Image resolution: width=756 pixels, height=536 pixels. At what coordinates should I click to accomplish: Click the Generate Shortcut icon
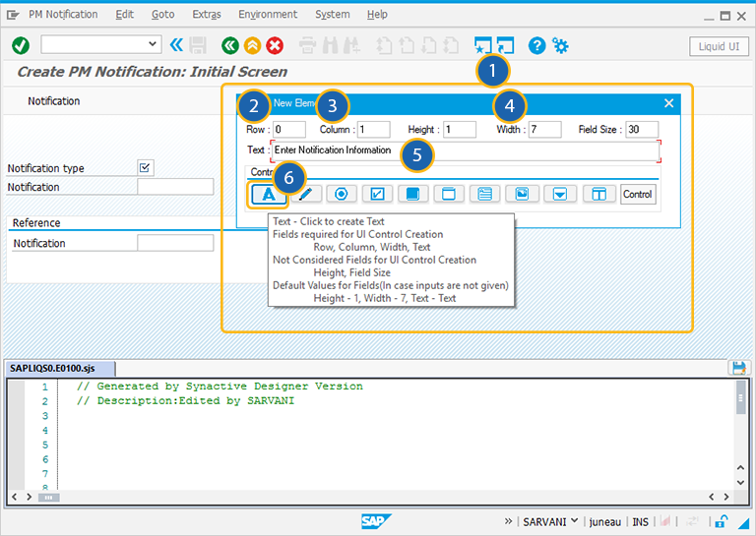point(505,45)
